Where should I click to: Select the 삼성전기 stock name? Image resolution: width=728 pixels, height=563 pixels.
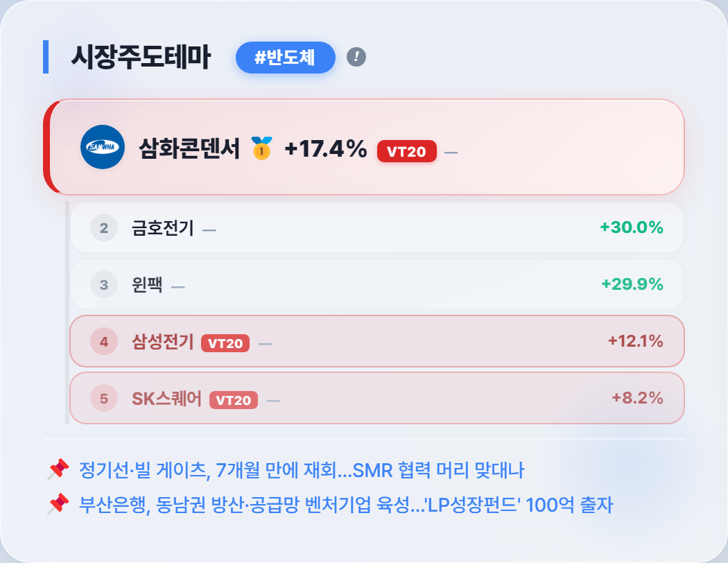click(x=162, y=342)
